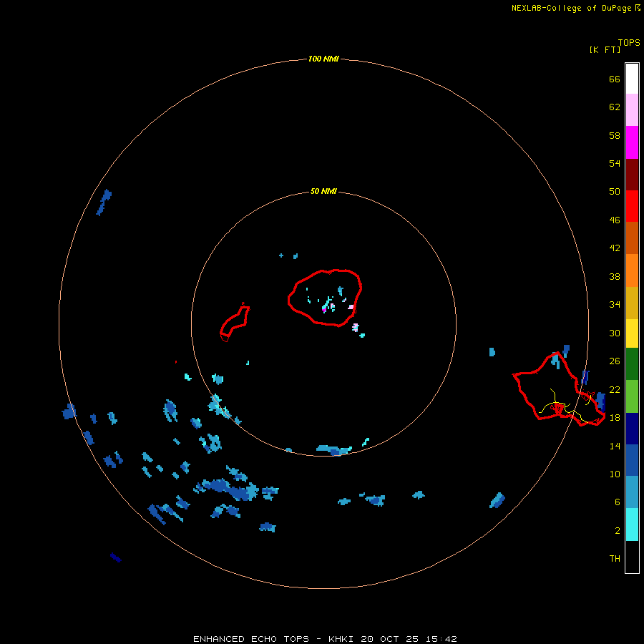Click the 54 legend value
Viewport: 644px width, 644px height.
click(615, 163)
